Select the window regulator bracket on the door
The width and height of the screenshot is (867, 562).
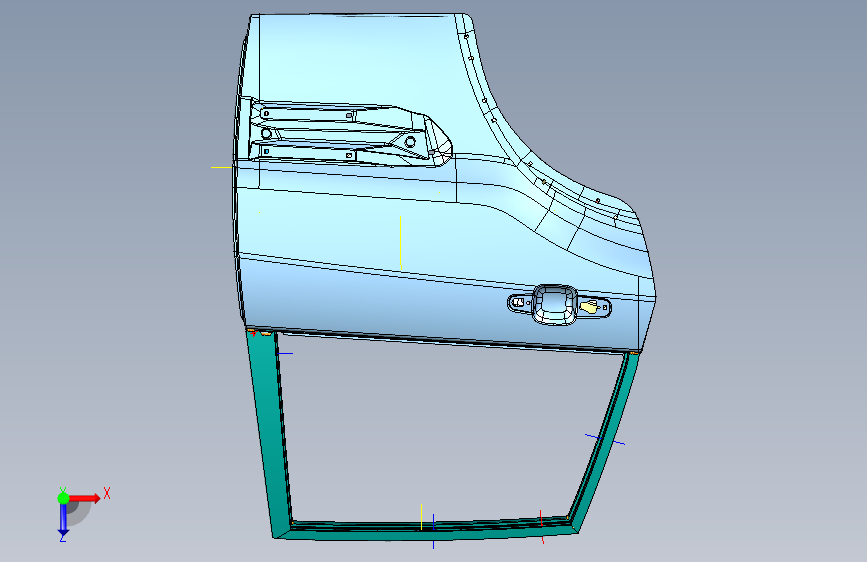tap(348, 134)
